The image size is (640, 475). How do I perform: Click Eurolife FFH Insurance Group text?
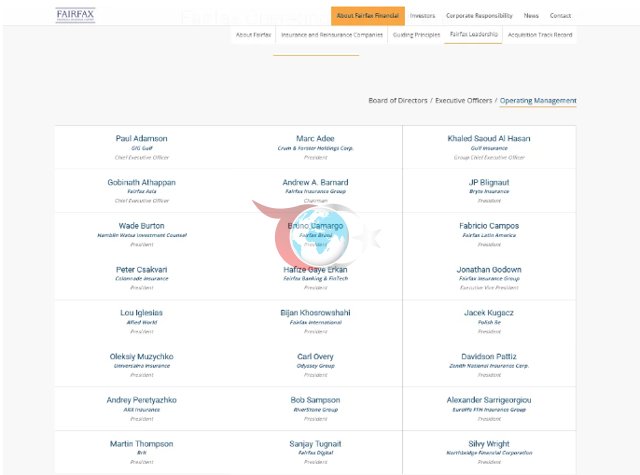489,409
